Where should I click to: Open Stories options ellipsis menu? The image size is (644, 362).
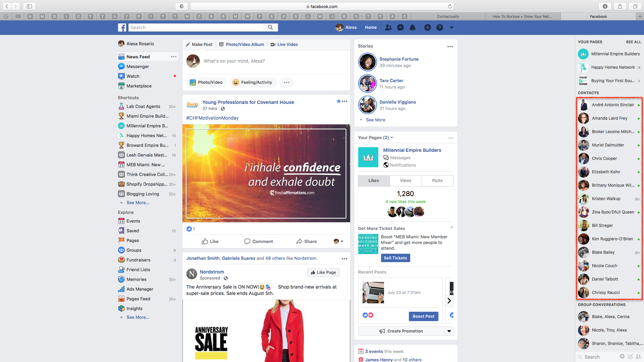(x=450, y=47)
